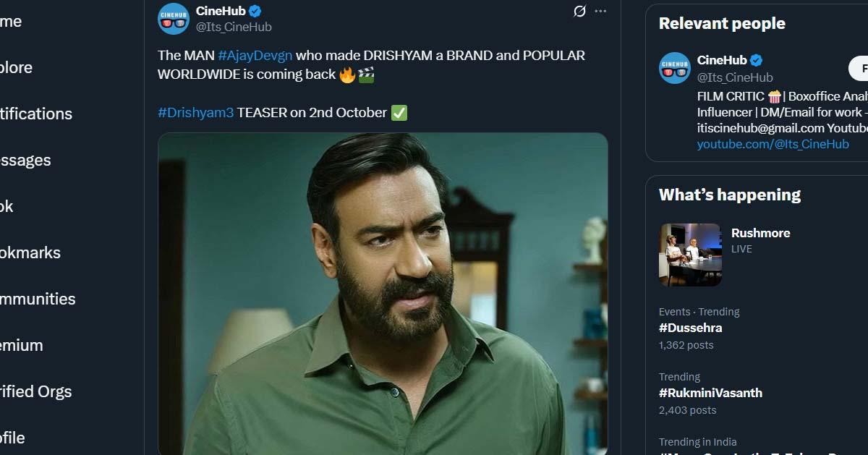The width and height of the screenshot is (868, 455).
Task: Open Messages in the sidebar
Action: tap(25, 160)
